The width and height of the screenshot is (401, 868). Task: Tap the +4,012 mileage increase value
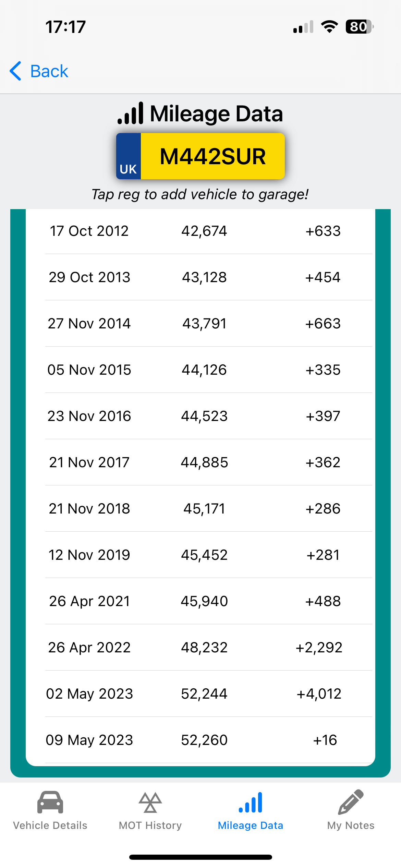[x=319, y=694]
